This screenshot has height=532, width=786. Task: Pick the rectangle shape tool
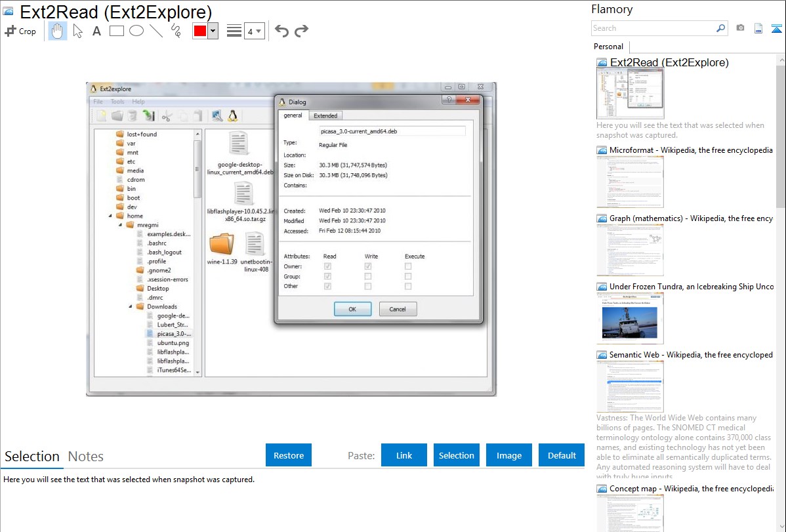click(x=116, y=31)
